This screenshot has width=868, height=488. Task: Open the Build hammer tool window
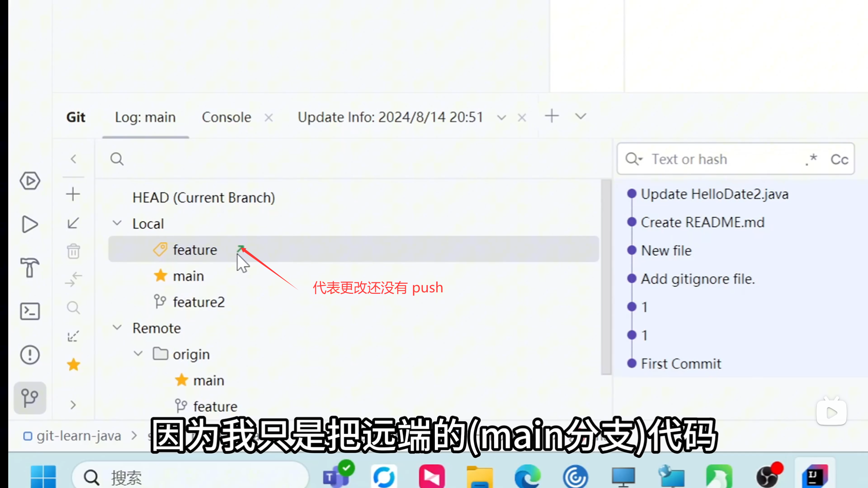point(30,267)
